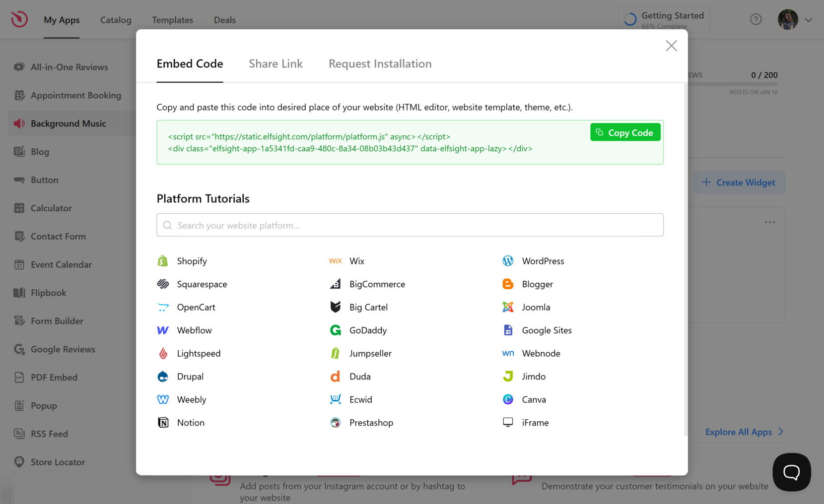Click the Canva platform icon
The image size is (824, 504).
click(508, 399)
